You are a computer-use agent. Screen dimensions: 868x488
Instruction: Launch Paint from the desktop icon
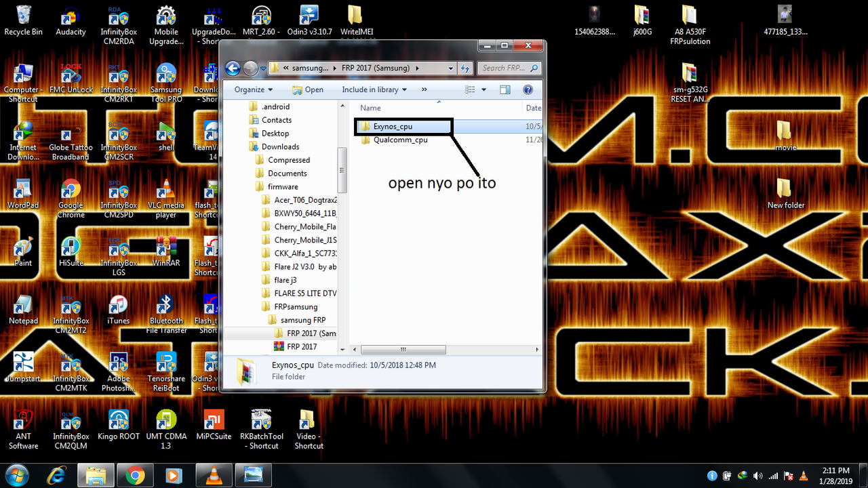(x=23, y=251)
